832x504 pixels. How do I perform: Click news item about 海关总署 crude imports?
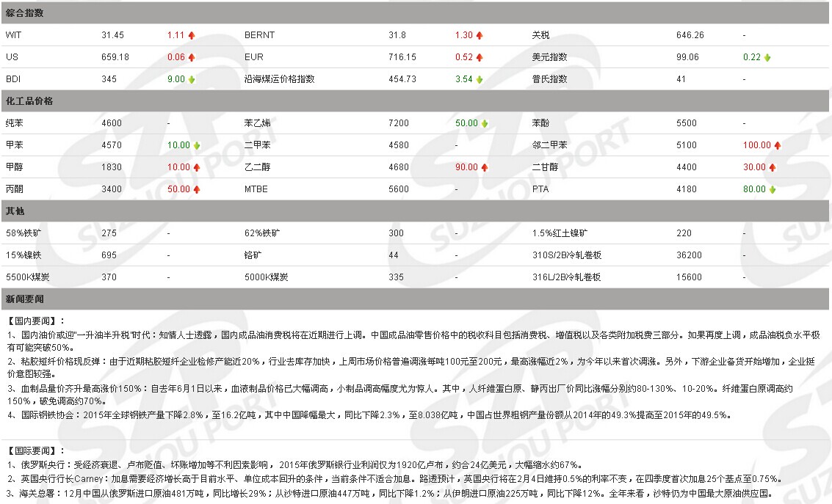[390, 493]
